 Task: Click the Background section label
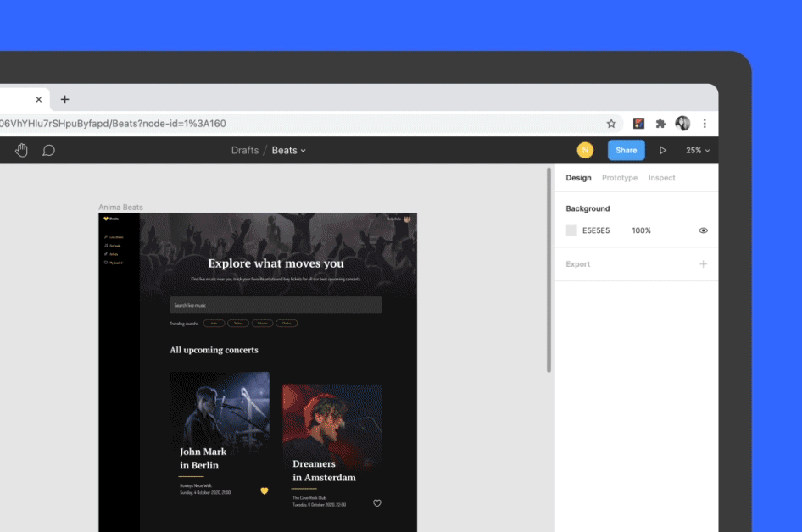pos(588,208)
